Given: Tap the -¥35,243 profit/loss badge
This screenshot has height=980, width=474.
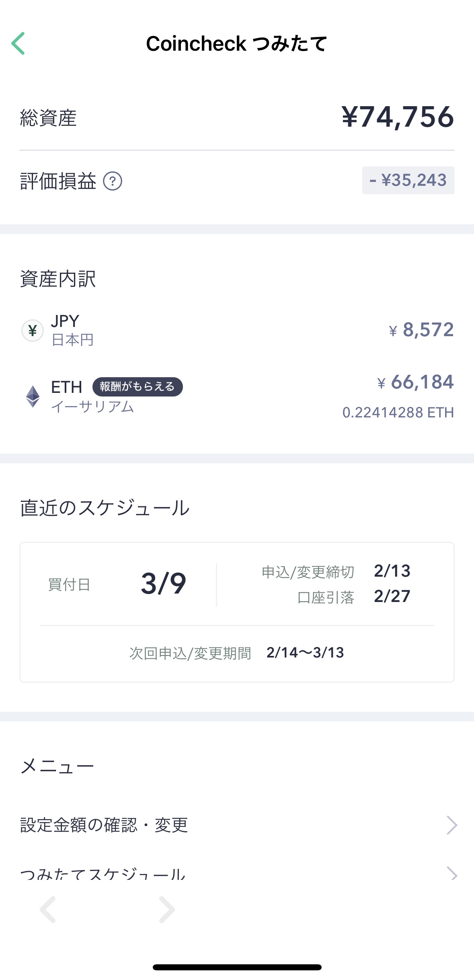Looking at the screenshot, I should click(x=408, y=181).
